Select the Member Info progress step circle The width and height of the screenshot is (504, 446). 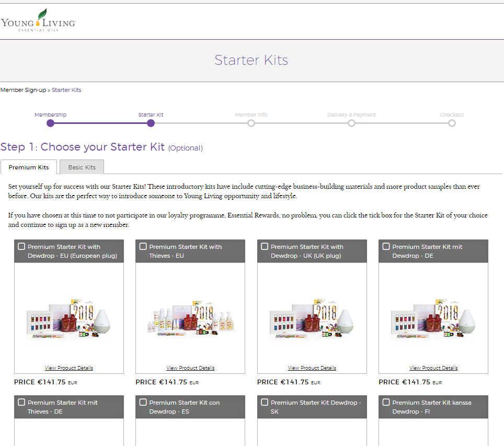251,123
